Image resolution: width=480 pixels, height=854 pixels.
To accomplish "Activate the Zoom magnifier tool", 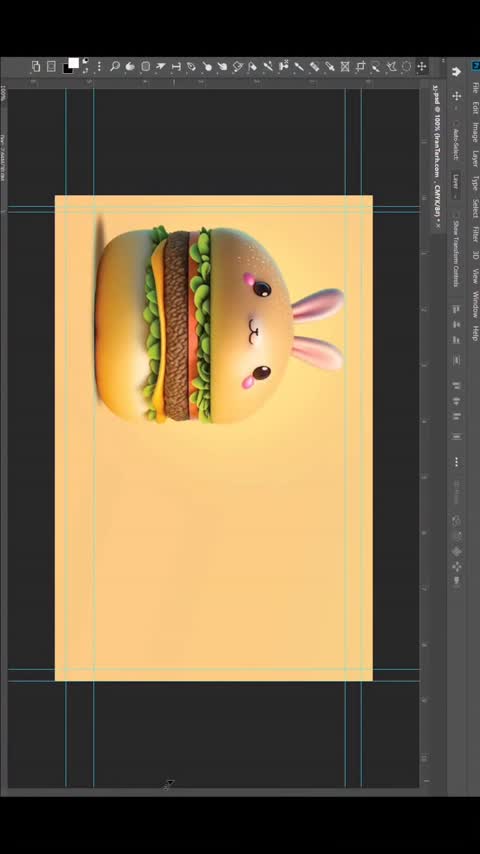I will pyautogui.click(x=114, y=66).
